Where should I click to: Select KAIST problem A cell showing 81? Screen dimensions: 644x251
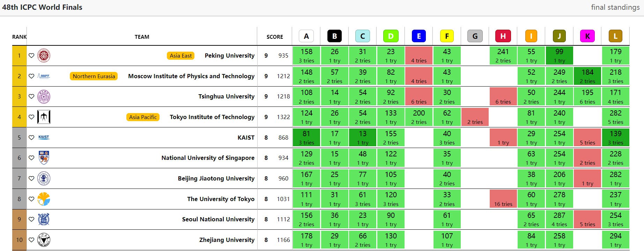tap(306, 138)
